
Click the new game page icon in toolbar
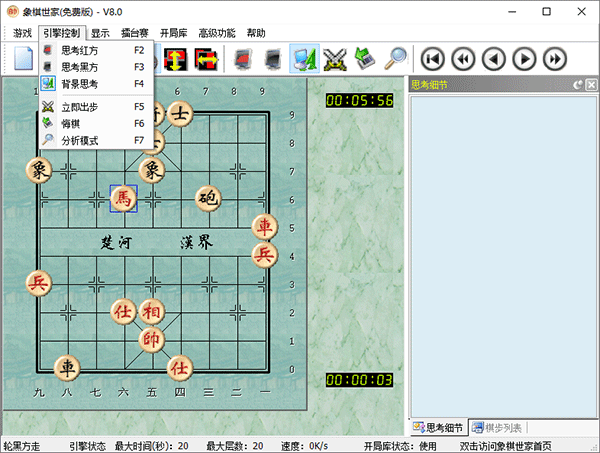tap(23, 59)
